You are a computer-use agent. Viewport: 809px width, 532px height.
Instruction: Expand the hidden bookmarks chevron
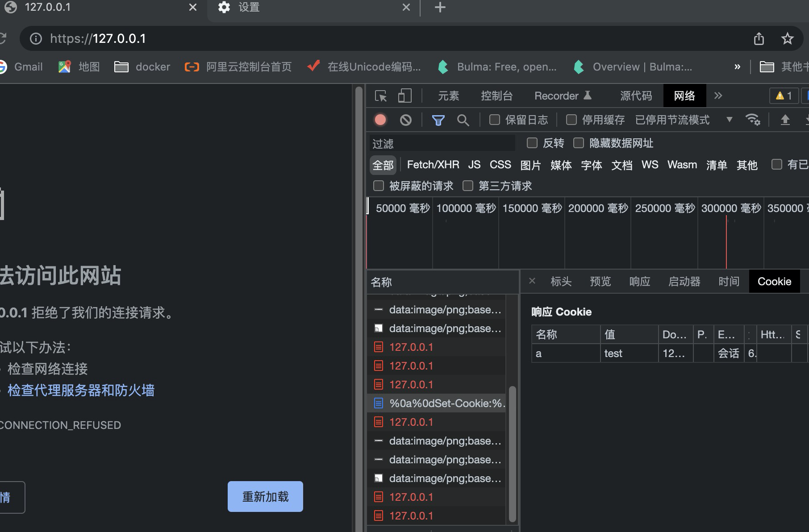coord(737,66)
